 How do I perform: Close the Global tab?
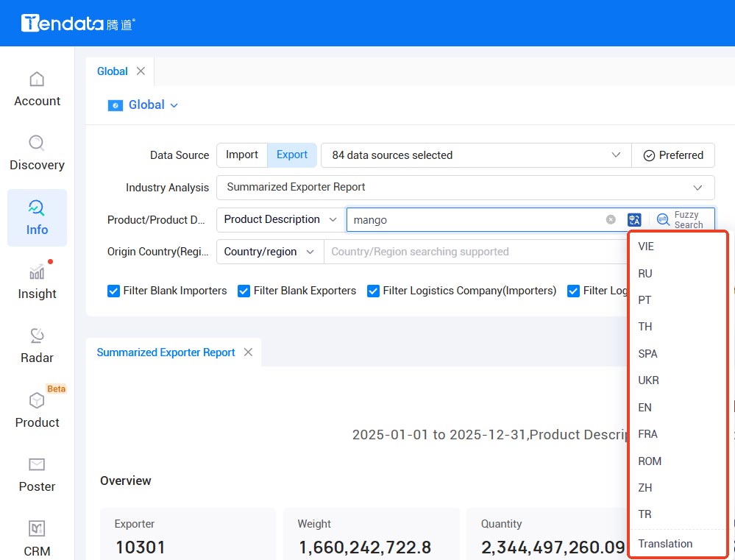141,71
